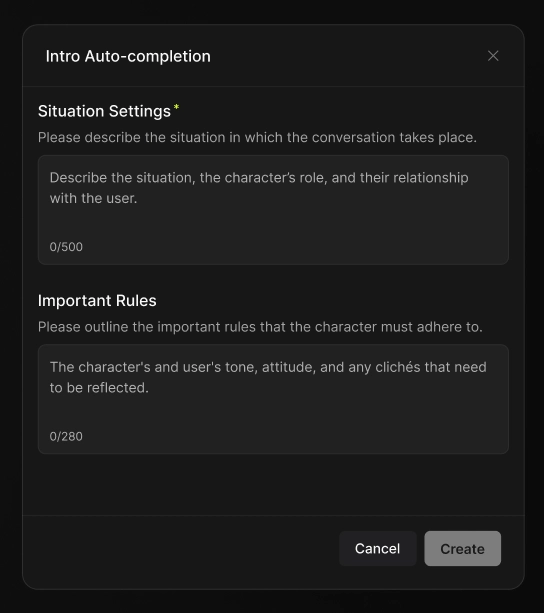Click the Create button
The width and height of the screenshot is (544, 613).
point(462,548)
